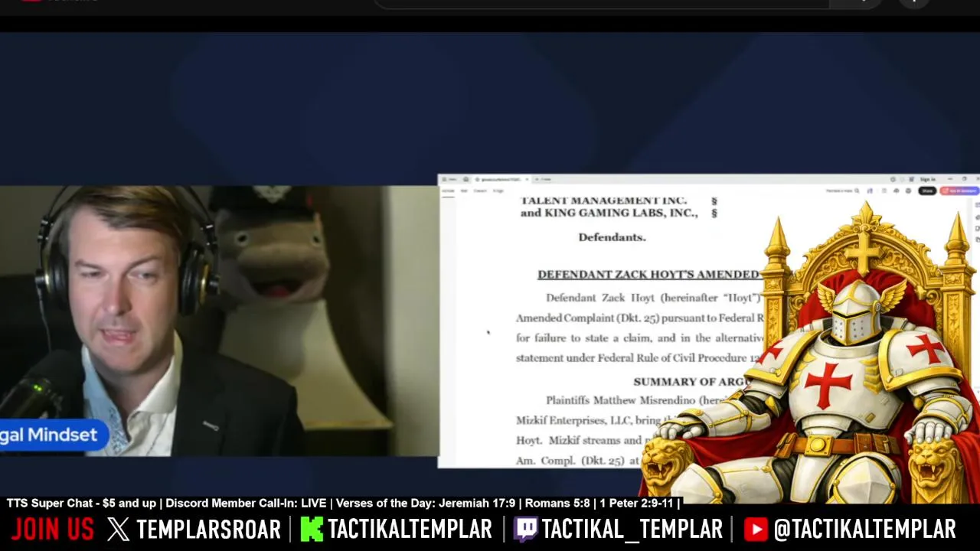Click the red JOIN US text
The image size is (980, 551).
pos(53,529)
